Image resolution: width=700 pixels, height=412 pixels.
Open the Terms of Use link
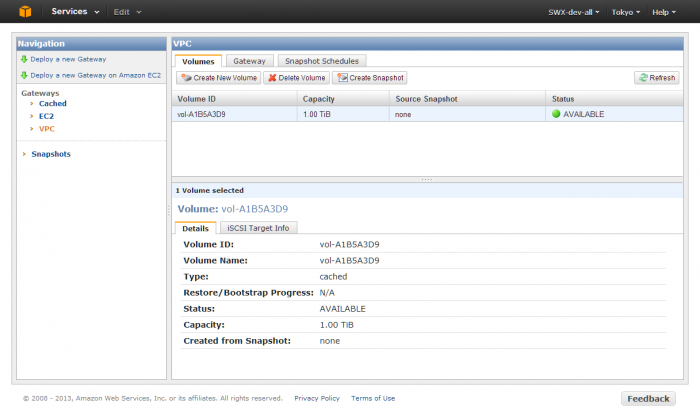pyautogui.click(x=373, y=398)
